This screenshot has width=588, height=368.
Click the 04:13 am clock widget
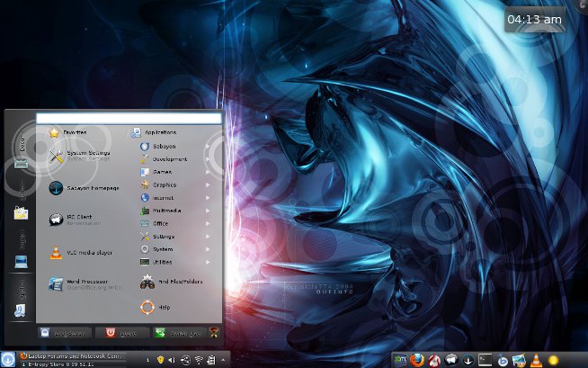tap(534, 20)
